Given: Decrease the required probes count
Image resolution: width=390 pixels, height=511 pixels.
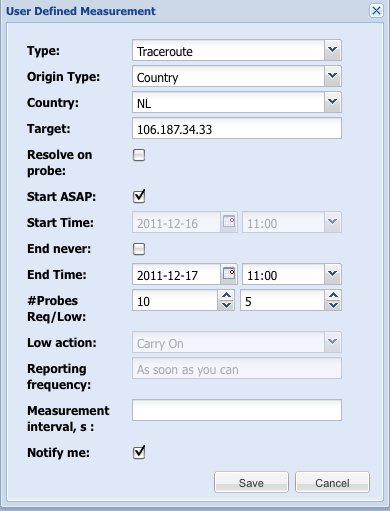Looking at the screenshot, I should pos(227,305).
